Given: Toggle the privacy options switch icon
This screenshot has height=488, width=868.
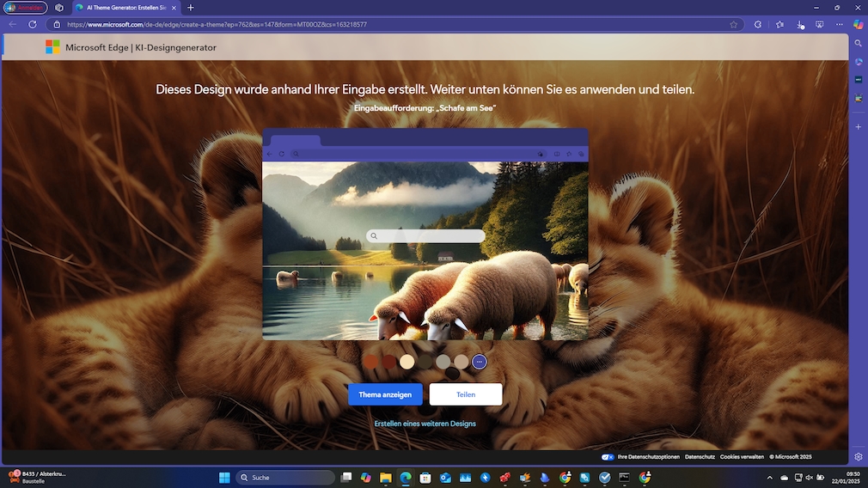Looking at the screenshot, I should tap(608, 457).
